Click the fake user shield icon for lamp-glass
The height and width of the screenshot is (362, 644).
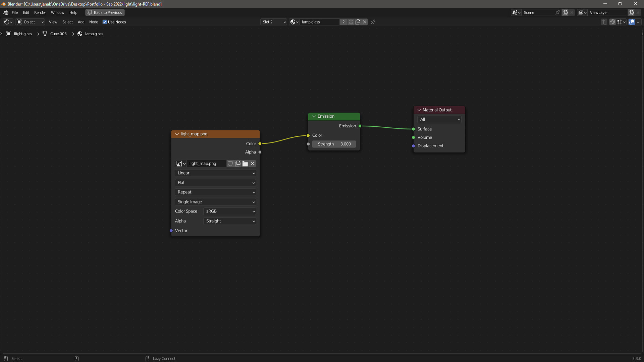[351, 22]
